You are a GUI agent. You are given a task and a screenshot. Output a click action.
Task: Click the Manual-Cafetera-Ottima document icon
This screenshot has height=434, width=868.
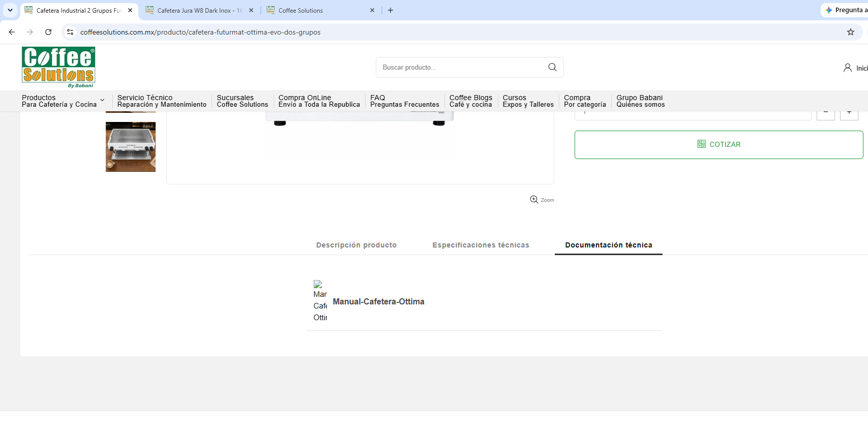(x=320, y=301)
